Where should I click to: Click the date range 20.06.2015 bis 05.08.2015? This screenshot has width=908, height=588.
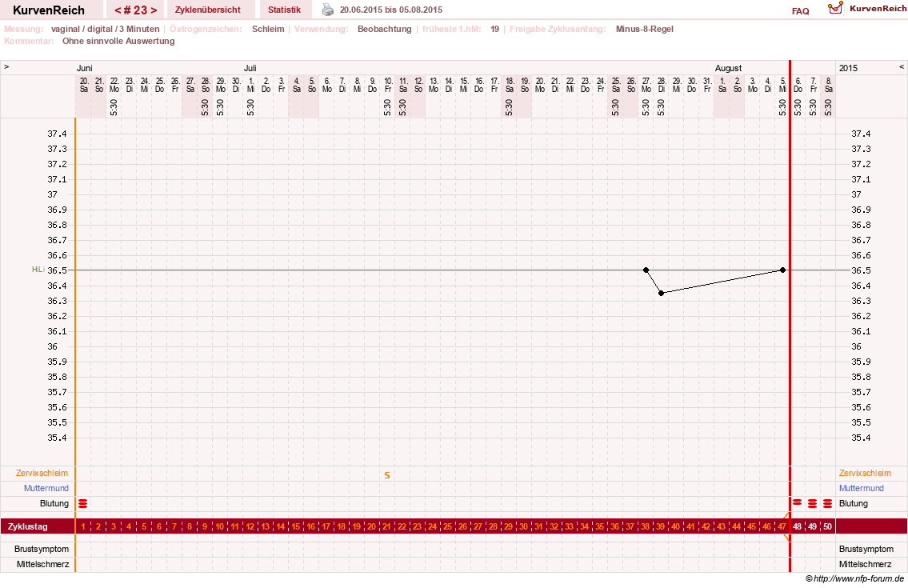pos(391,10)
